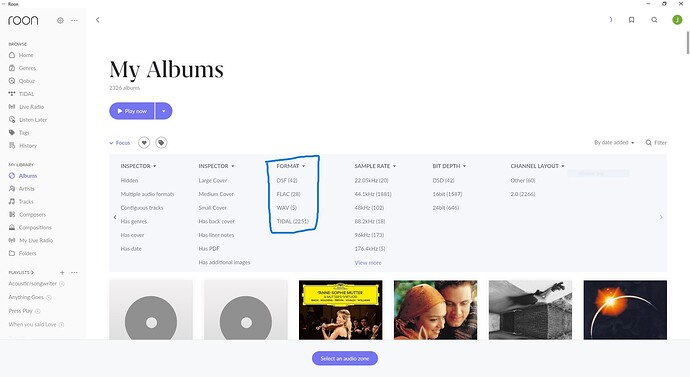
Task: Open the bookmarks icon in header
Action: [631, 20]
